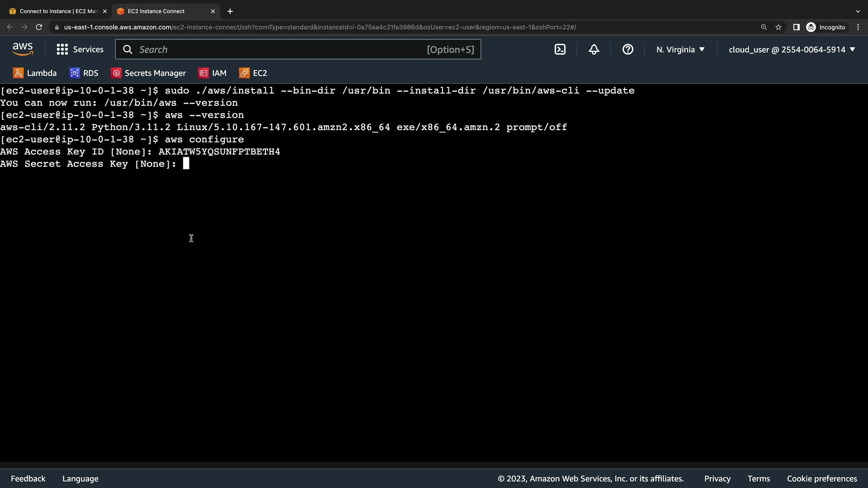The width and height of the screenshot is (868, 488).
Task: Open IAM favorite shortcut
Action: click(x=212, y=73)
